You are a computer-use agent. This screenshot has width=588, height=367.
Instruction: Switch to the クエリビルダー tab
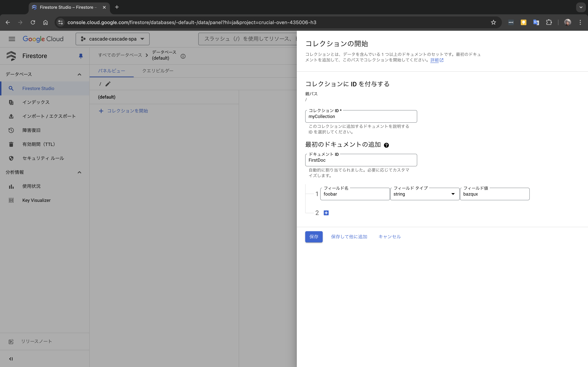(158, 71)
